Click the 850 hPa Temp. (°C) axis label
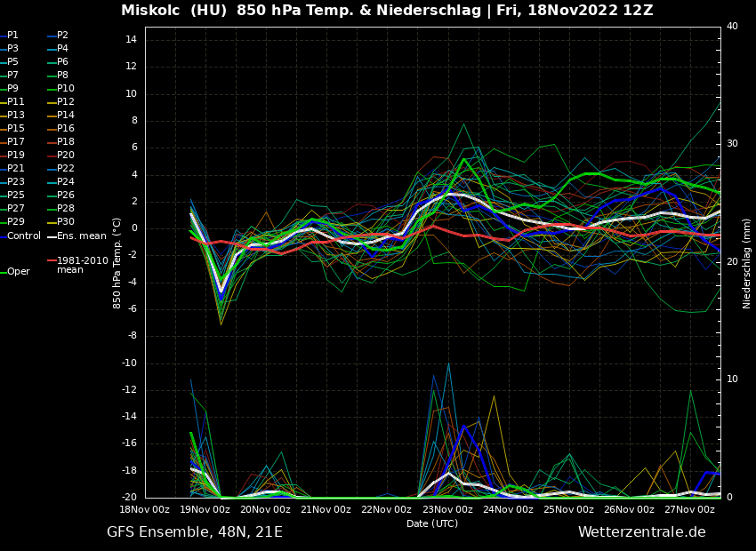The height and width of the screenshot is (551, 756). 117,262
